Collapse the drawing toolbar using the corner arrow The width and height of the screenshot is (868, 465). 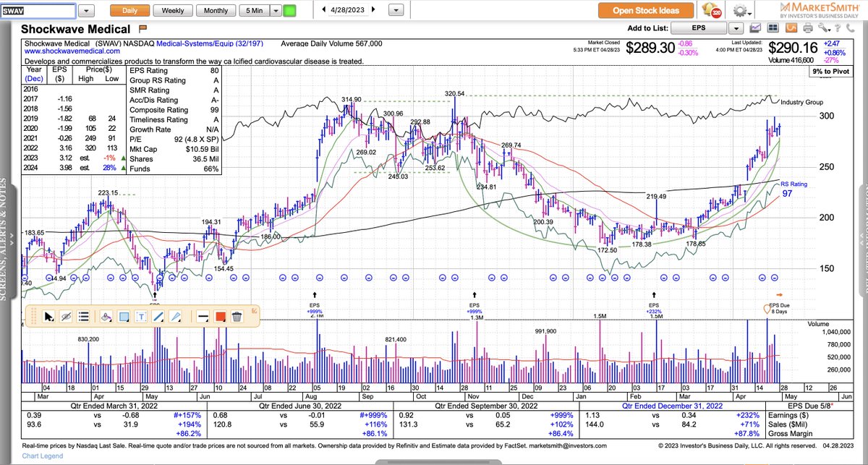tap(254, 310)
